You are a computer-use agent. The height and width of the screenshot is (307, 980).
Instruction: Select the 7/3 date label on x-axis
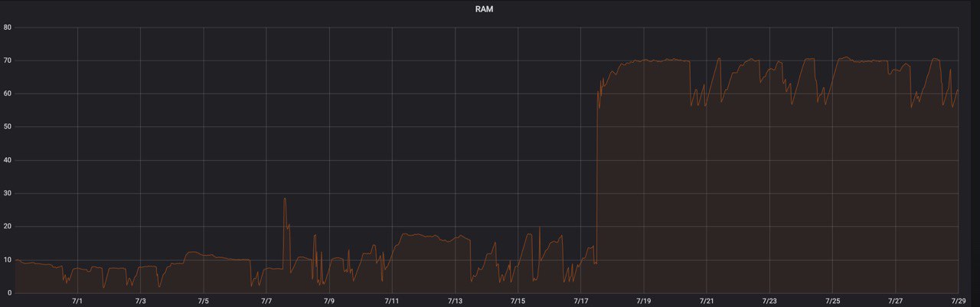pos(140,302)
